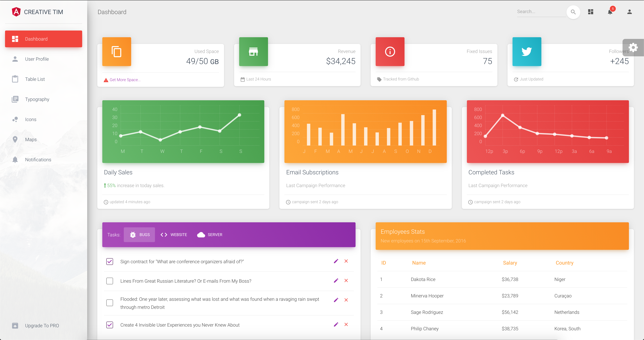
Task: Switch to the WEBSITE tasks tab
Action: [x=174, y=235]
